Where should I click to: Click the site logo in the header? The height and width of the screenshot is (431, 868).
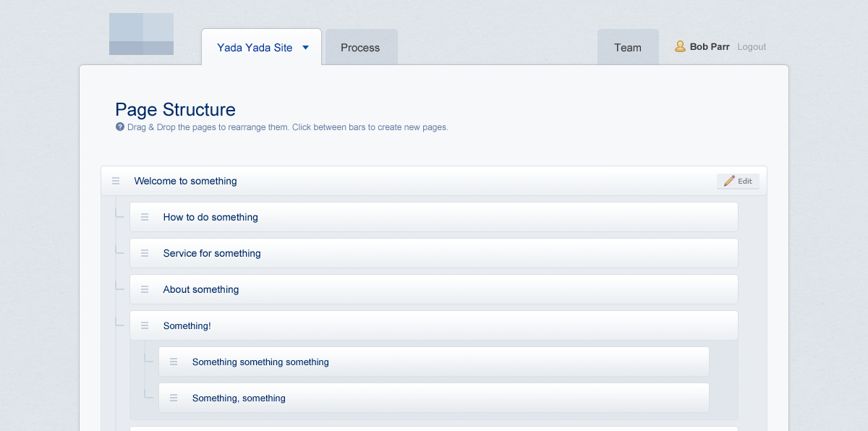pyautogui.click(x=141, y=34)
